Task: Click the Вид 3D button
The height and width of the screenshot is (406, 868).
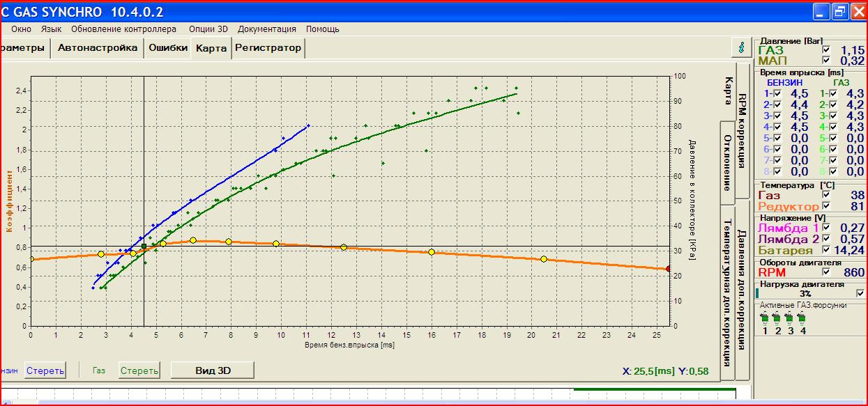Action: coord(211,370)
